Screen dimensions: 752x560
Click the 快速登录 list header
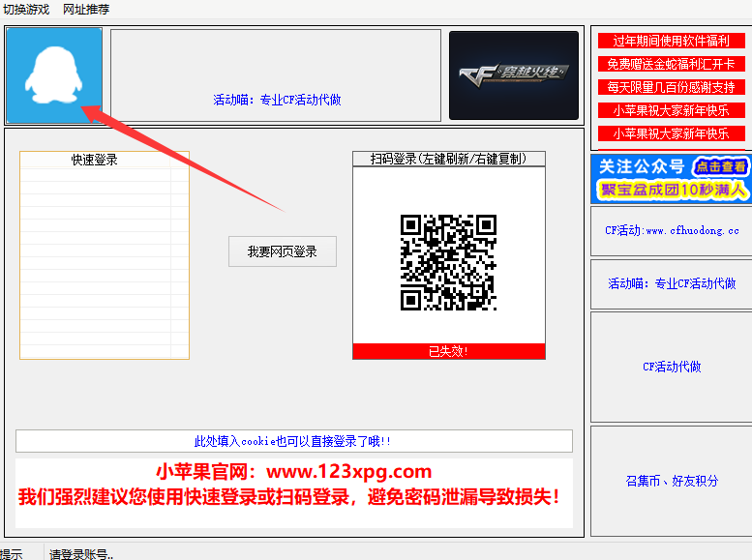coord(95,160)
